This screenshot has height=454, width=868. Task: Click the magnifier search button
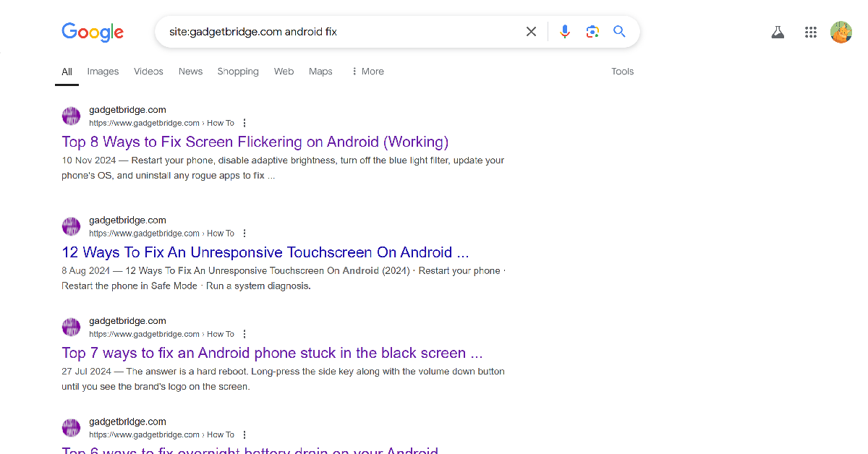pyautogui.click(x=619, y=32)
